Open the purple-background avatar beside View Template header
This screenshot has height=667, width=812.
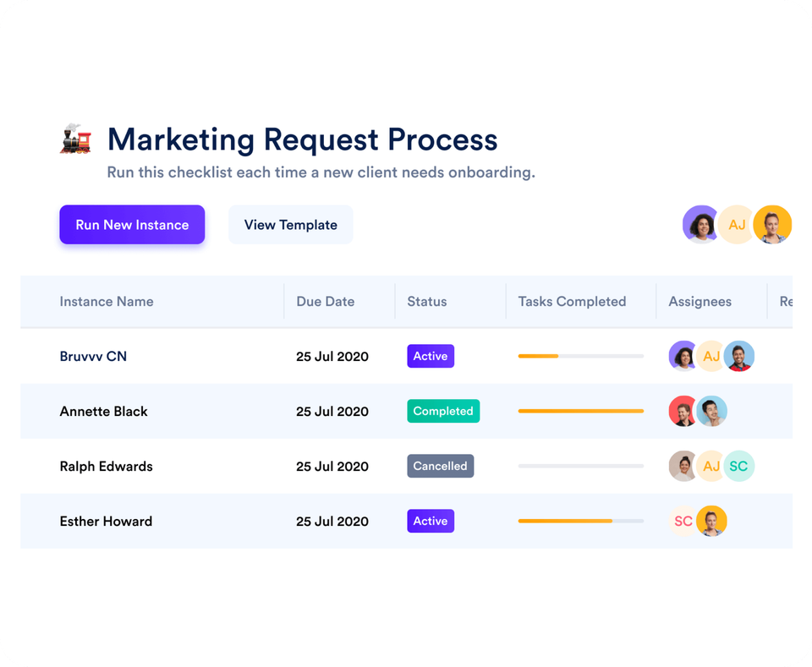click(x=701, y=225)
